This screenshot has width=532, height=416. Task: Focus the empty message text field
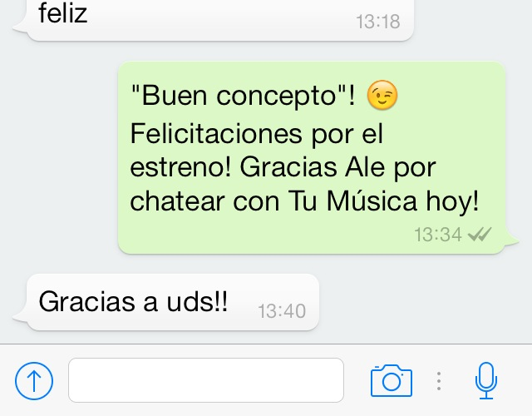(206, 380)
